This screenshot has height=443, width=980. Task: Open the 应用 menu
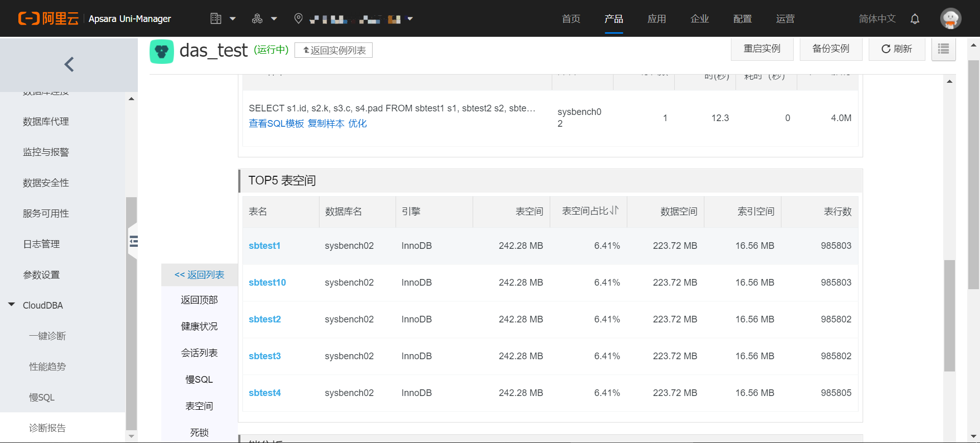pyautogui.click(x=656, y=19)
